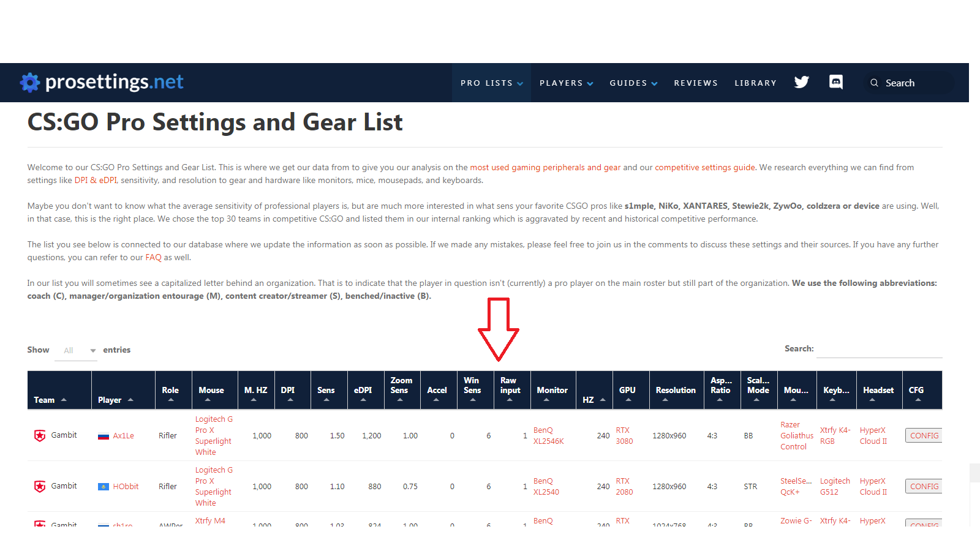Sort by Resolution column header

[x=676, y=390]
